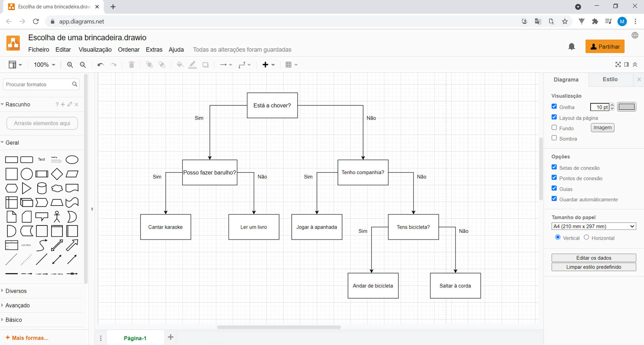The width and height of the screenshot is (644, 345).
Task: Open the insert plus dropdown
Action: point(269,65)
